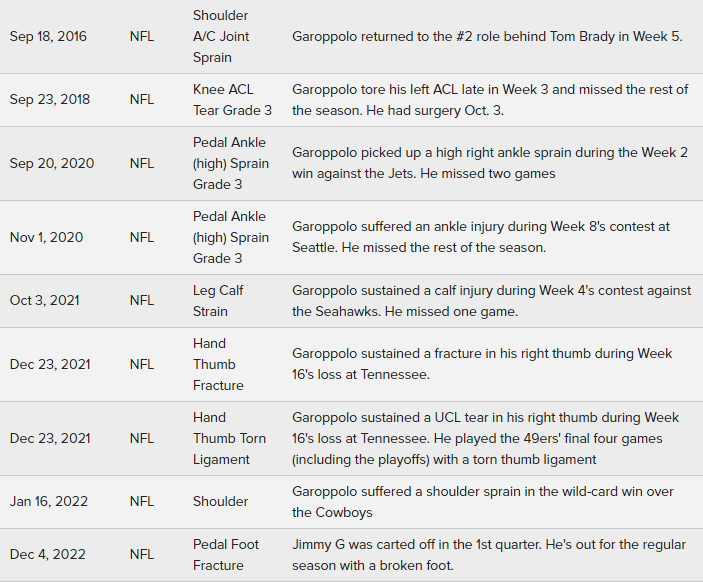This screenshot has width=703, height=582.
Task: Click the calf injury description mentioning the Seahawks
Action: point(491,300)
